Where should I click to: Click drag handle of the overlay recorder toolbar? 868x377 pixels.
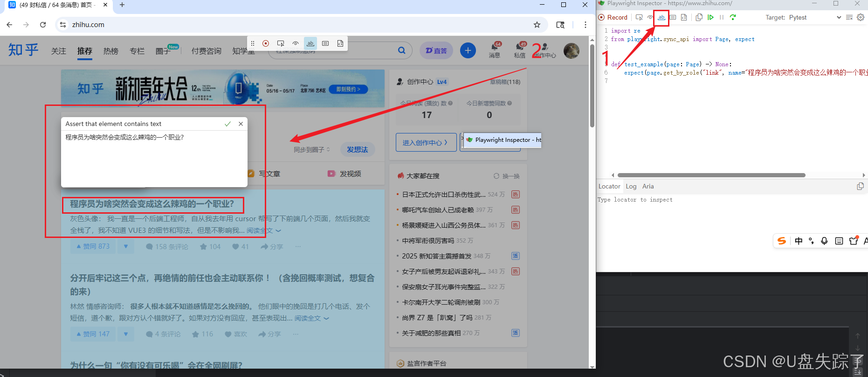coord(253,43)
